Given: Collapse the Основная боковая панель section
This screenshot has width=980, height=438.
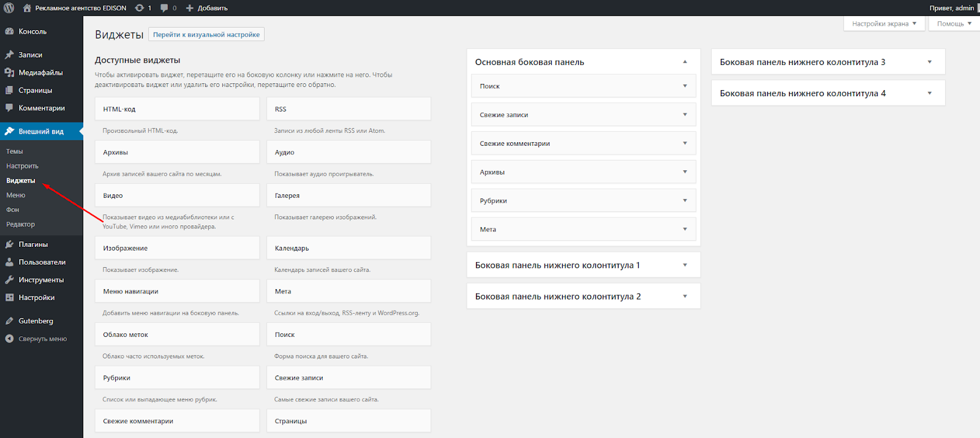Looking at the screenshot, I should [685, 62].
